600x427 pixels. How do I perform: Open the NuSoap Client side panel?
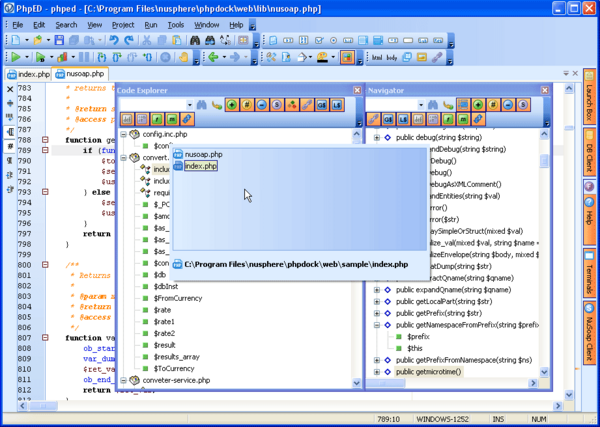589,332
